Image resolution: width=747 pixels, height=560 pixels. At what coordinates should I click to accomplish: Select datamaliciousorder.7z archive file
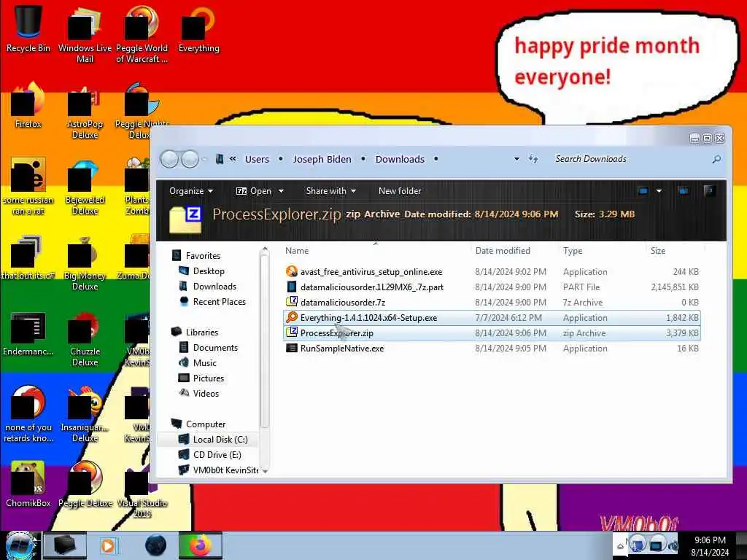492,303
